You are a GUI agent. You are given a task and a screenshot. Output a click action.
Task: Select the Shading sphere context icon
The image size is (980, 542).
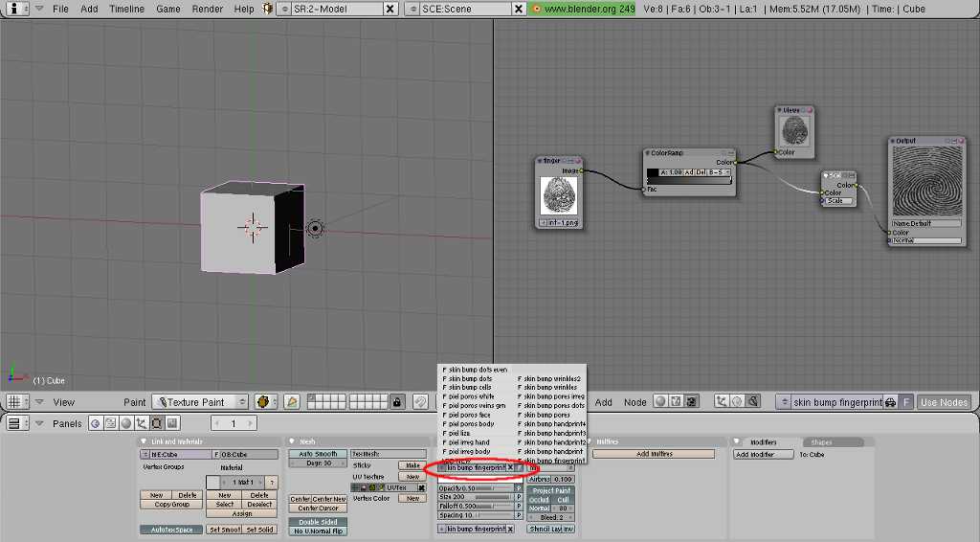click(x=126, y=423)
